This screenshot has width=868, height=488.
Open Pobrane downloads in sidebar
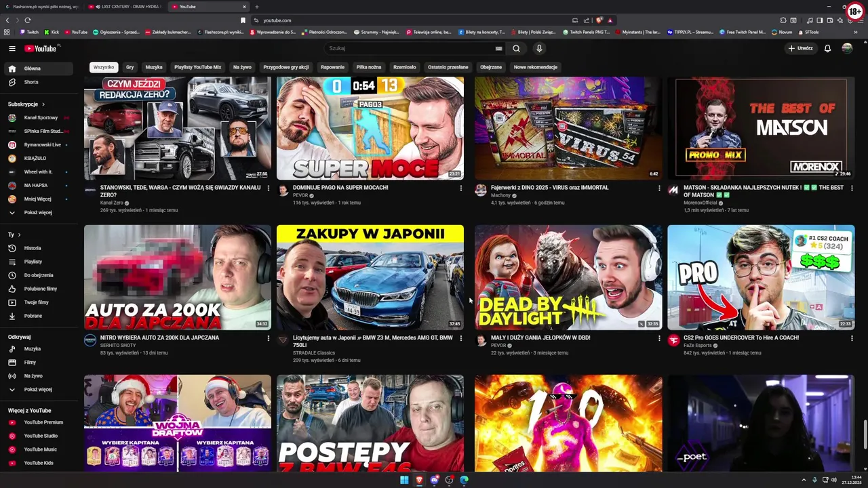(x=38, y=316)
